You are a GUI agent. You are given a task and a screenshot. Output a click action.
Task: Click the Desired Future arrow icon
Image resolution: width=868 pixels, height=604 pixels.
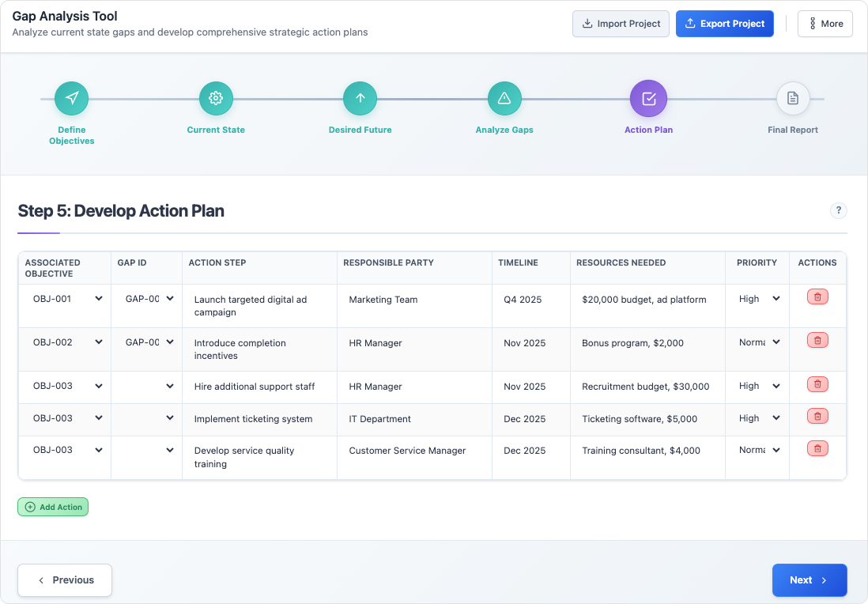click(x=360, y=99)
